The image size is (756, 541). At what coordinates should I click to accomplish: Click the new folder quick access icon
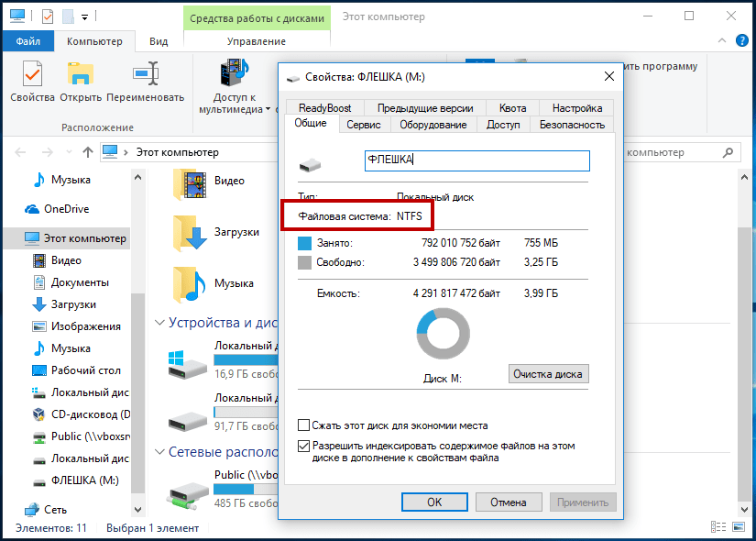pyautogui.click(x=68, y=17)
